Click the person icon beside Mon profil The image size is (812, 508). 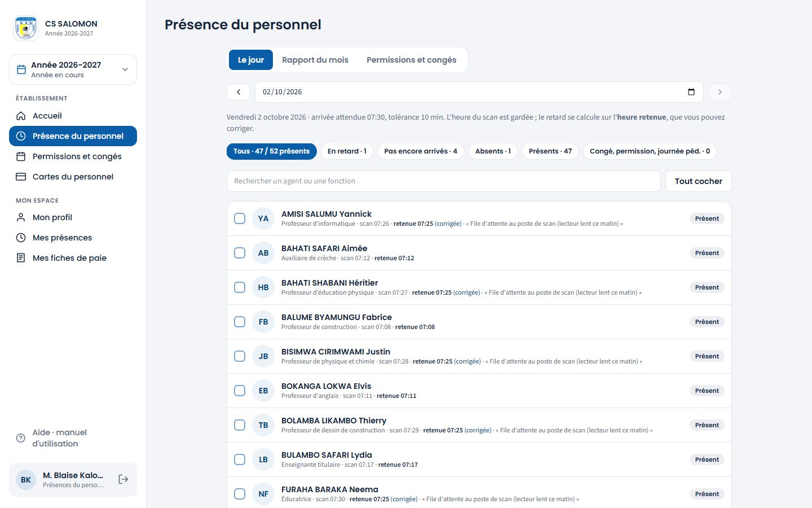pyautogui.click(x=21, y=217)
